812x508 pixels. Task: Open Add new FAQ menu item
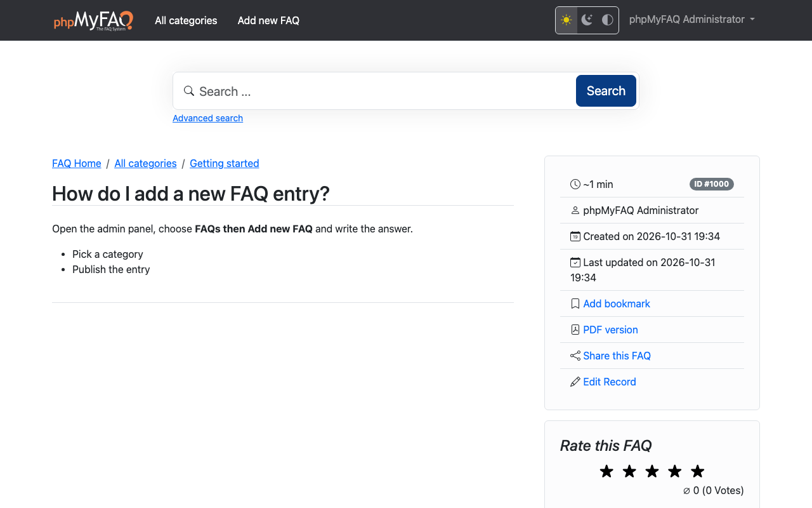pyautogui.click(x=268, y=20)
